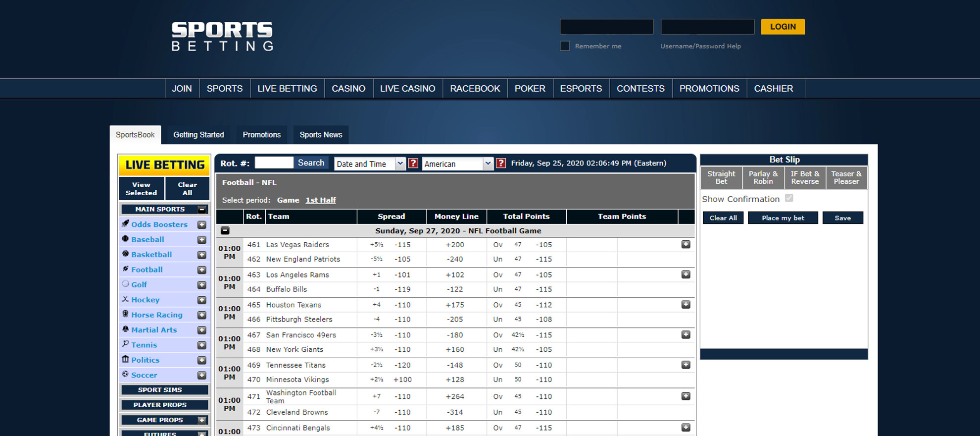Click the password input field
980x436 pixels.
(708, 27)
